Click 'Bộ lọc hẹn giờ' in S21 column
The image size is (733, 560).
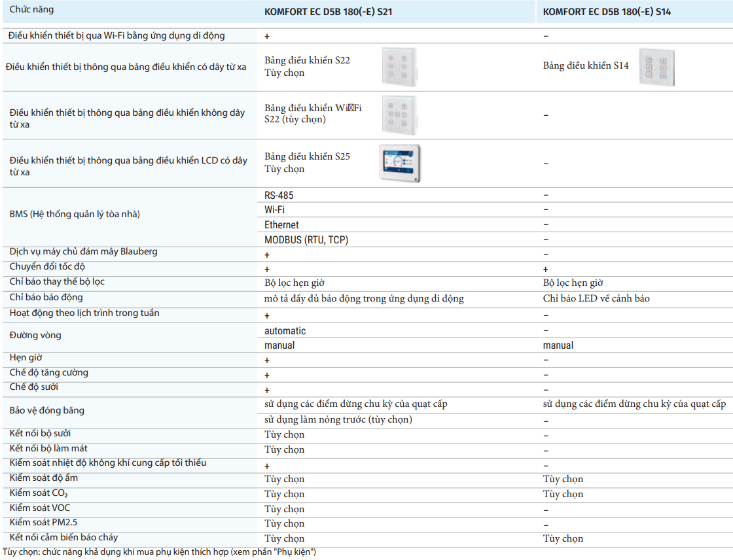click(x=295, y=283)
